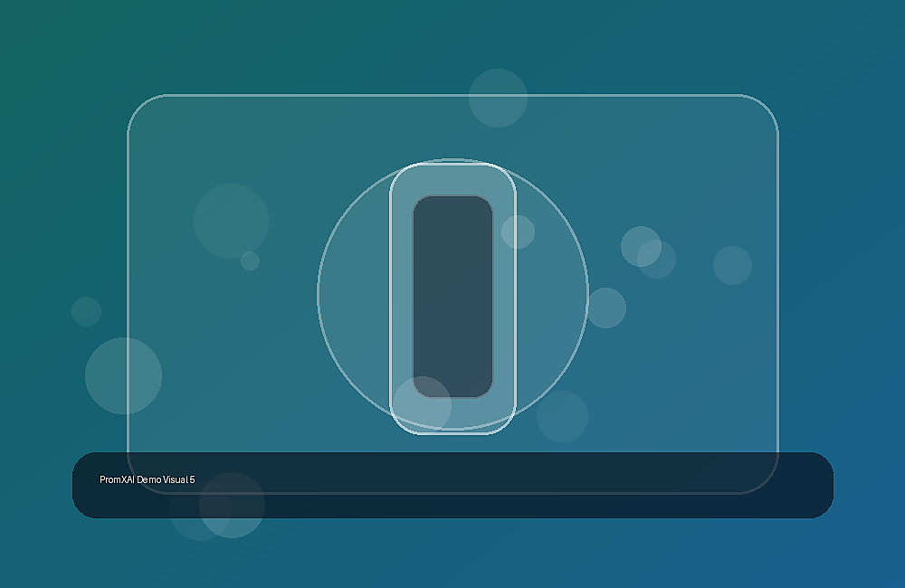Click the brighter bubble overlapping the caption bar
905x588 pixels.
point(232,506)
